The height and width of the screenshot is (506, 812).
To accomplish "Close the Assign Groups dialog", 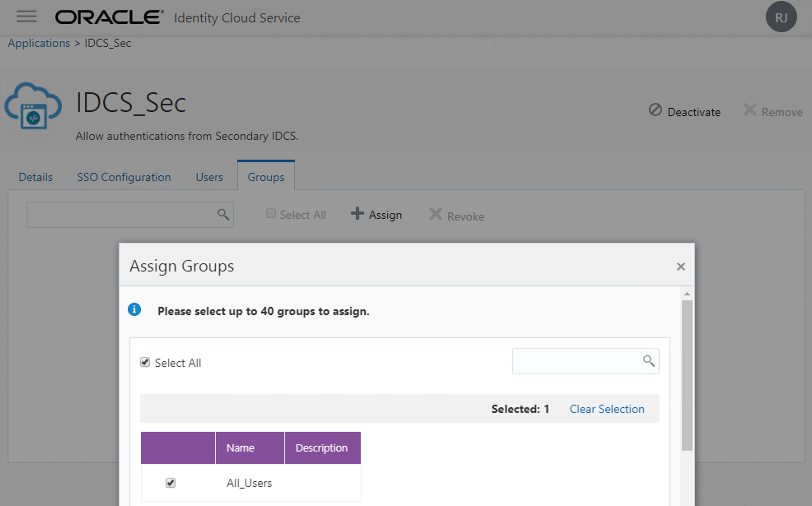I will tap(681, 267).
